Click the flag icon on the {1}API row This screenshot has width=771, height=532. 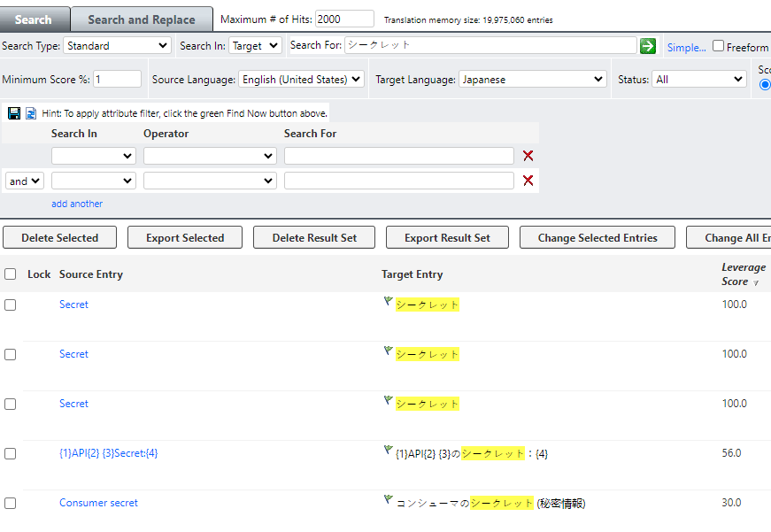tap(388, 449)
